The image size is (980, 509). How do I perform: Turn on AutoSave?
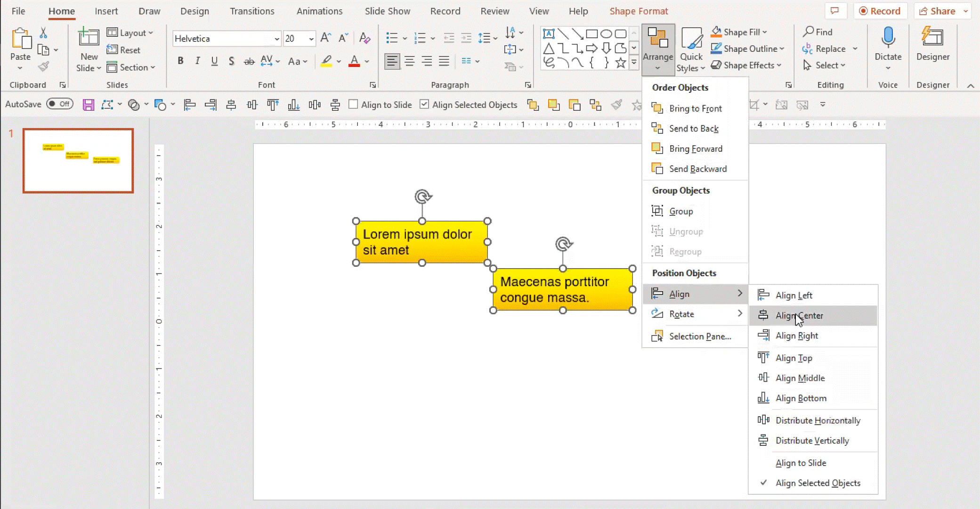60,104
